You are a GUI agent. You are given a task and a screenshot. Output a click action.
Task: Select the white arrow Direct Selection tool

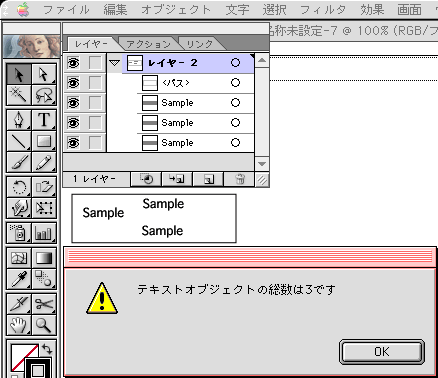point(44,74)
